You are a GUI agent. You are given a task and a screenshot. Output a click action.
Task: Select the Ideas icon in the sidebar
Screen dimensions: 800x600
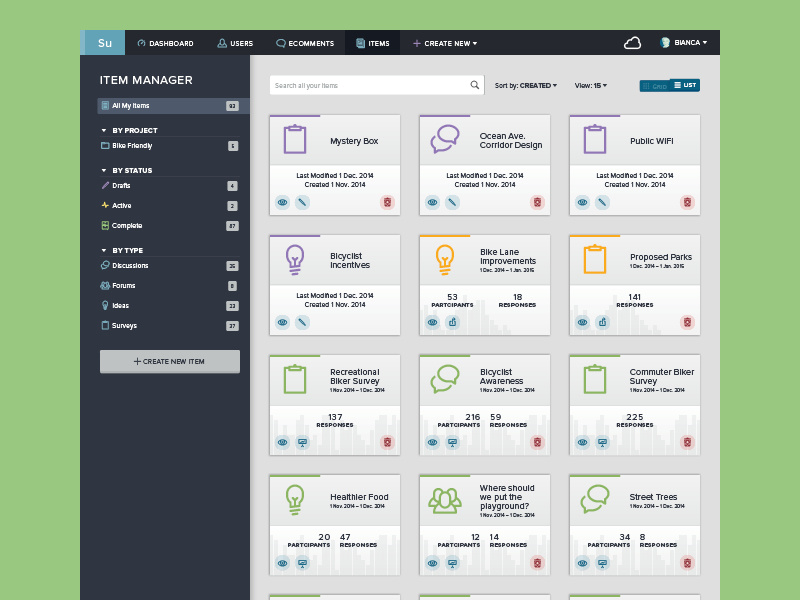pos(104,305)
